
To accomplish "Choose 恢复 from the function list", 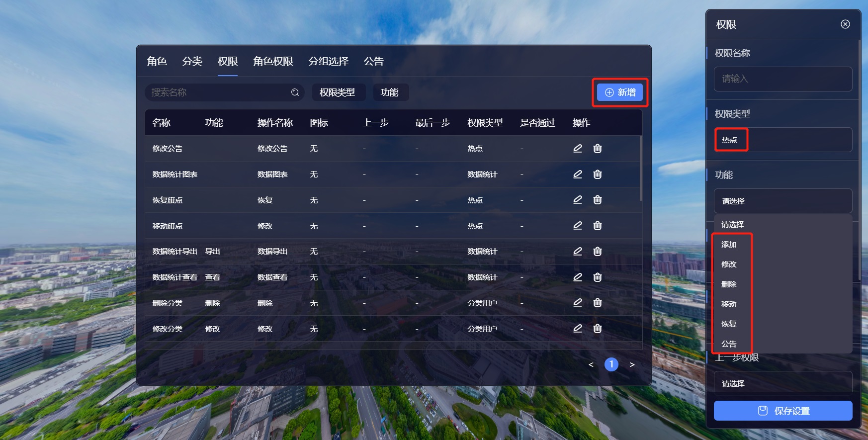I will pyautogui.click(x=783, y=324).
